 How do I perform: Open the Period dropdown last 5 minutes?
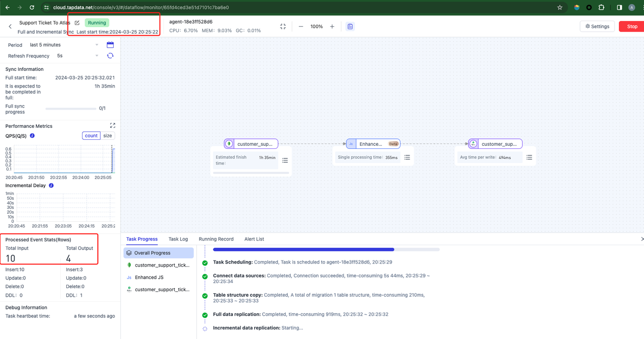[x=63, y=45]
